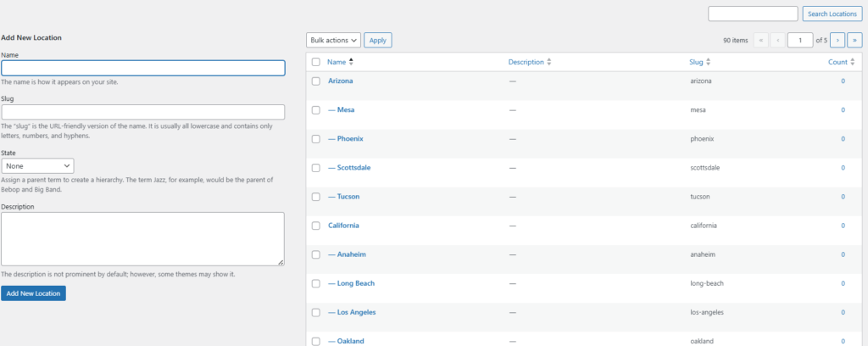This screenshot has width=868, height=346.
Task: Click the Description column header link
Action: click(526, 62)
